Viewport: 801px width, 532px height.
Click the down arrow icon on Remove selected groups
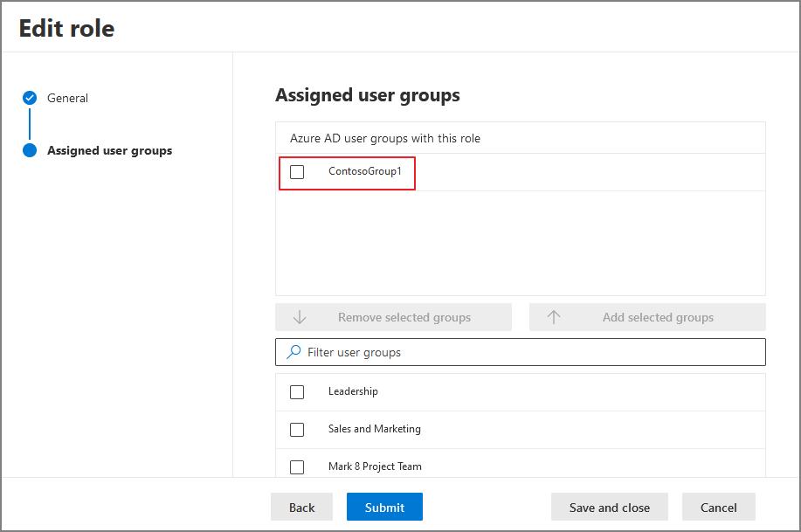tap(300, 317)
